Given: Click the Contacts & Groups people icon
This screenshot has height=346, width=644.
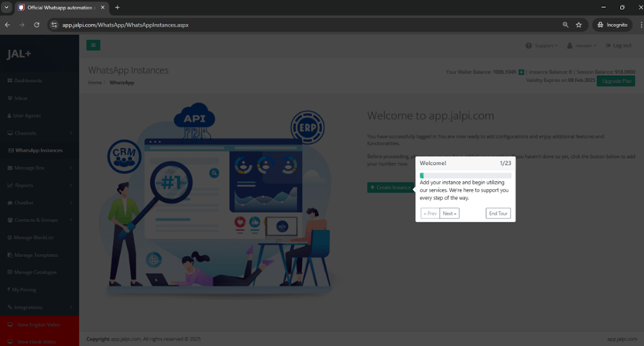Looking at the screenshot, I should [10, 221].
